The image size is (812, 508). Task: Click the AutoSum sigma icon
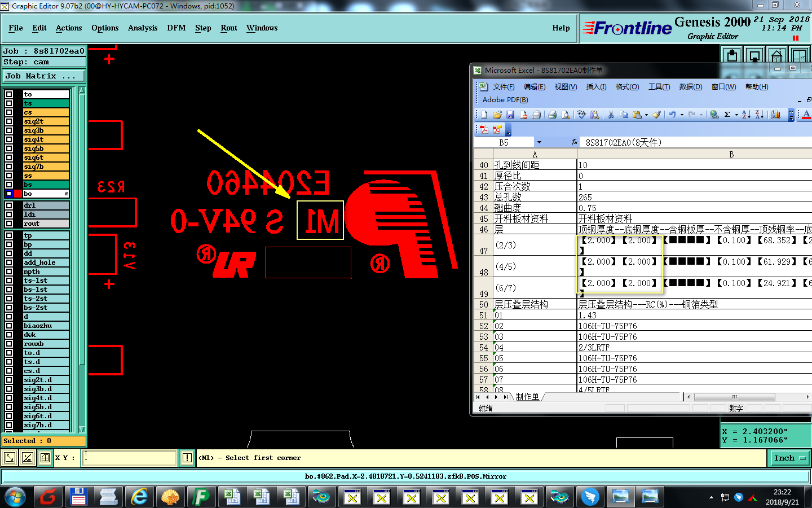(727, 115)
